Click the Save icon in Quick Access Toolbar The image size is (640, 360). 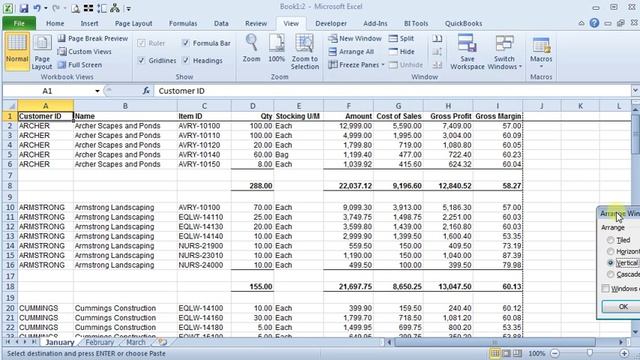click(x=24, y=8)
